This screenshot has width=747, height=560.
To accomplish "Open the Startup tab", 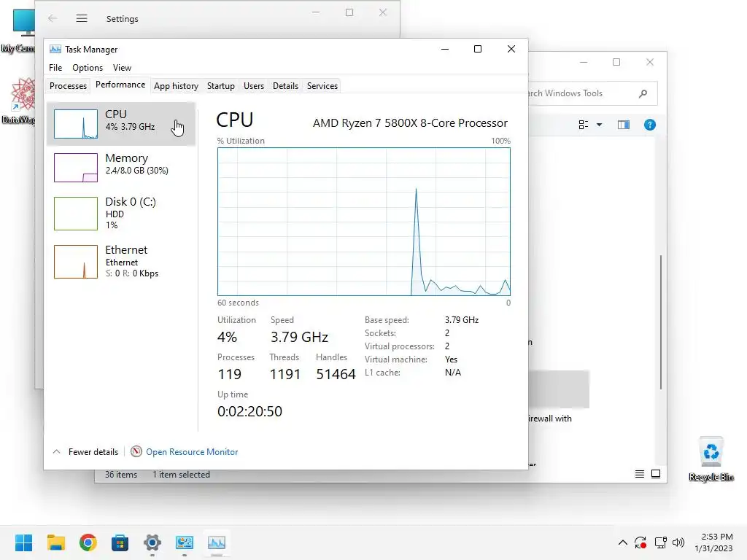I will [x=220, y=86].
